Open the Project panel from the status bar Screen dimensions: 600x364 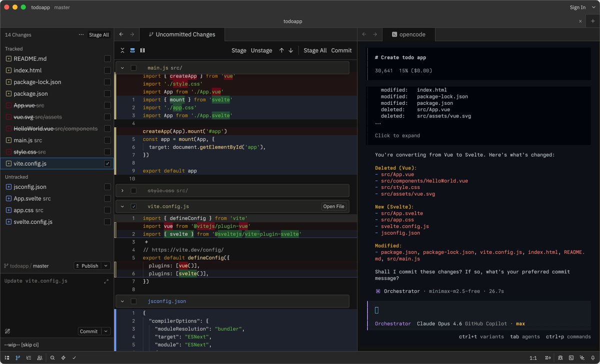(x=7, y=358)
